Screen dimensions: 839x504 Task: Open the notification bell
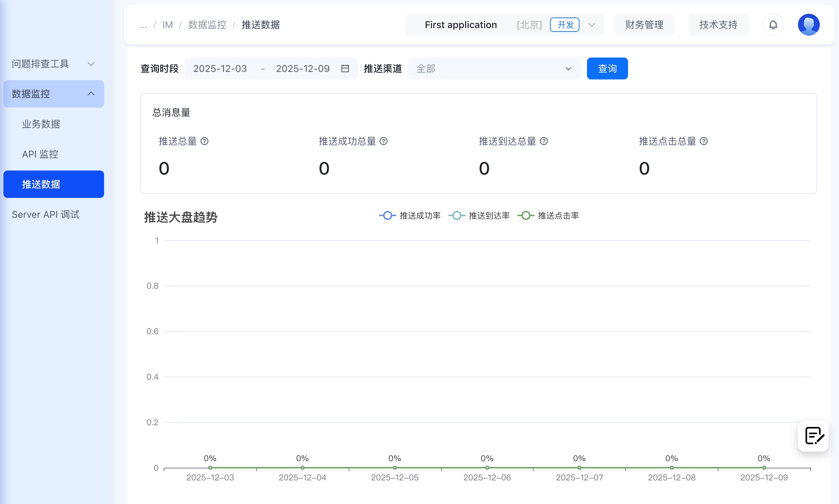(x=773, y=25)
